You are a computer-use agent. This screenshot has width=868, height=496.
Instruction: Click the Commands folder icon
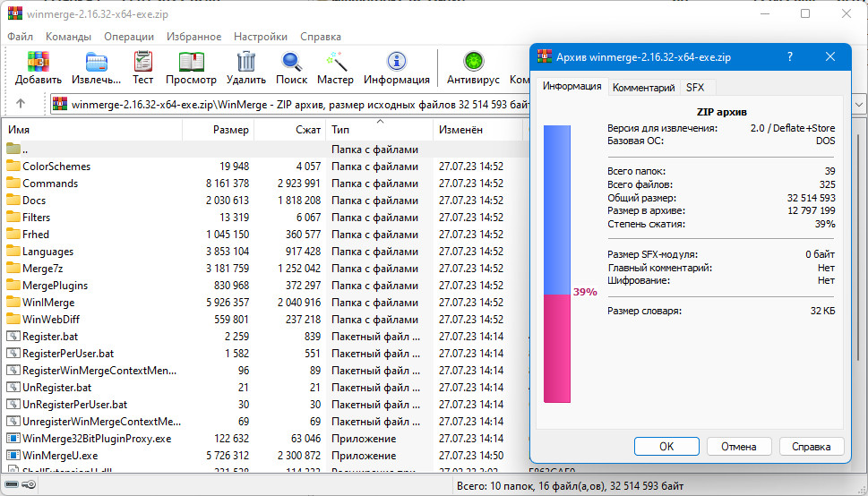(13, 184)
